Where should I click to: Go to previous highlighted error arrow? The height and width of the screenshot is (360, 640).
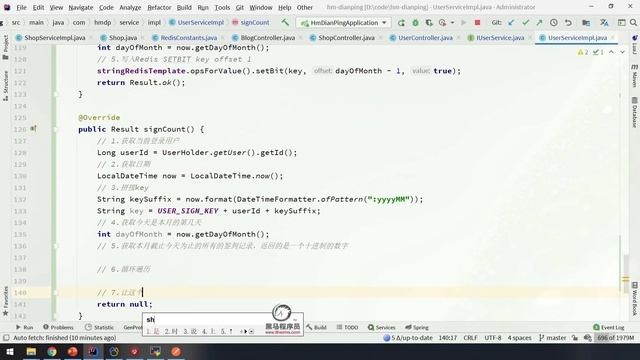[611, 52]
